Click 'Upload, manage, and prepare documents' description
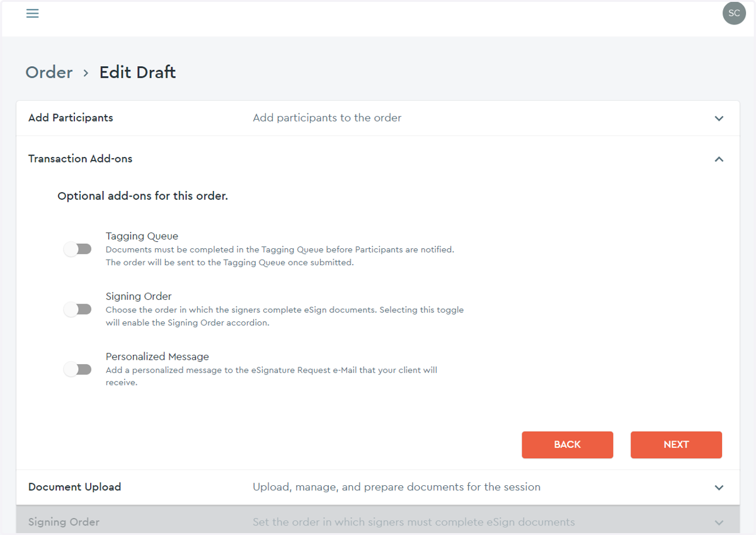 (396, 487)
